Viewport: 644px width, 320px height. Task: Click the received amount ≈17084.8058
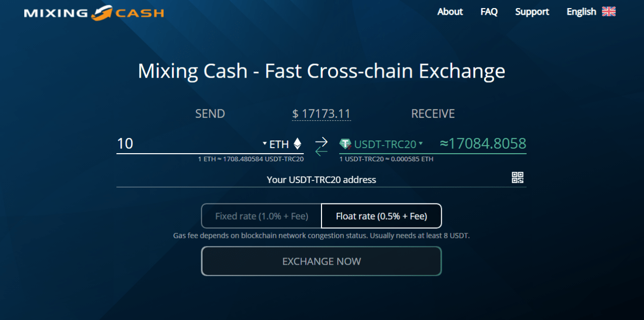coord(482,144)
